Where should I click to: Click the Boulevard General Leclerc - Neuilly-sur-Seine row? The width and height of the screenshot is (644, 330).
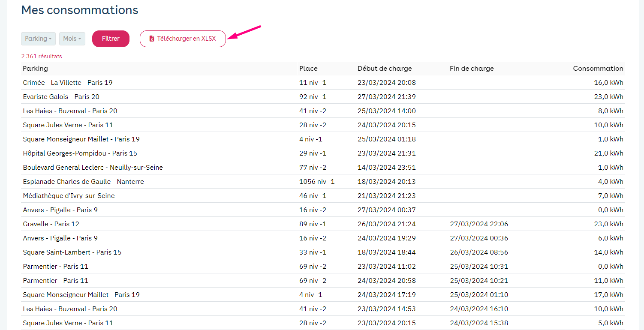click(x=93, y=168)
